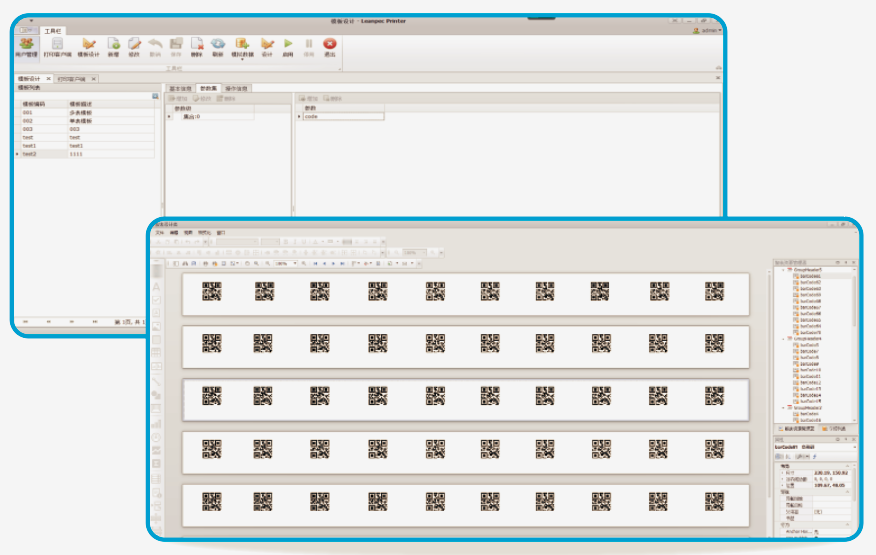Expand the 位置 location property row
The height and width of the screenshot is (555, 876).
782,485
